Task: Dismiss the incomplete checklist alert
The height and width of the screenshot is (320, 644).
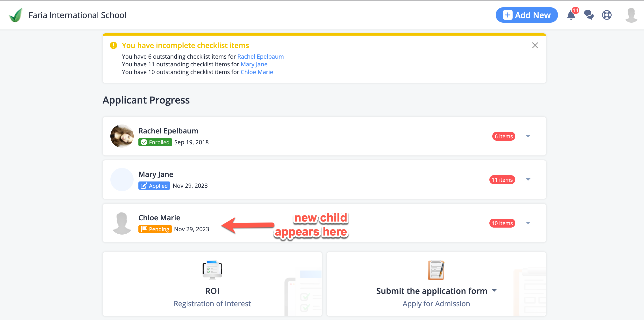Action: [x=535, y=45]
